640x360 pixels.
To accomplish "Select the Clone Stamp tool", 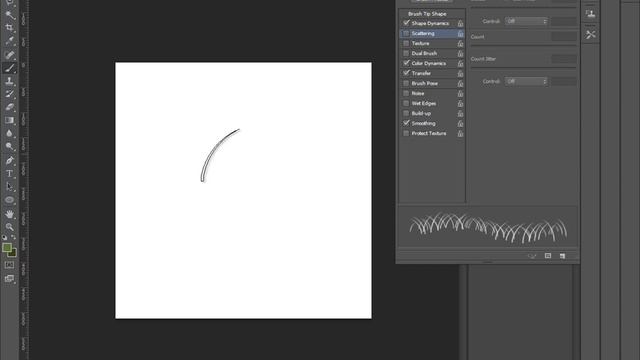I will (x=9, y=81).
